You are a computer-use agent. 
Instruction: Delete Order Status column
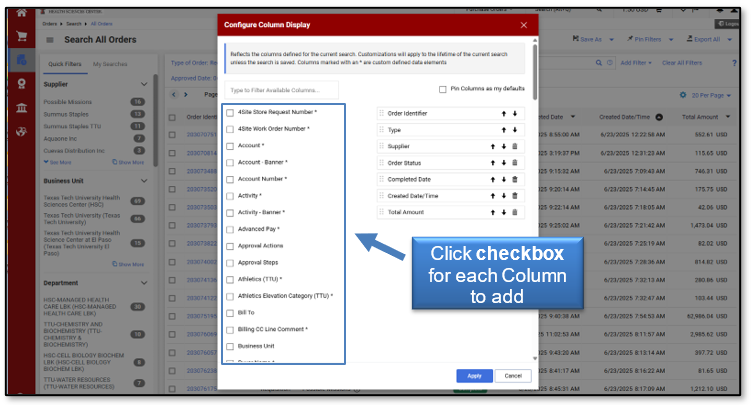click(515, 163)
